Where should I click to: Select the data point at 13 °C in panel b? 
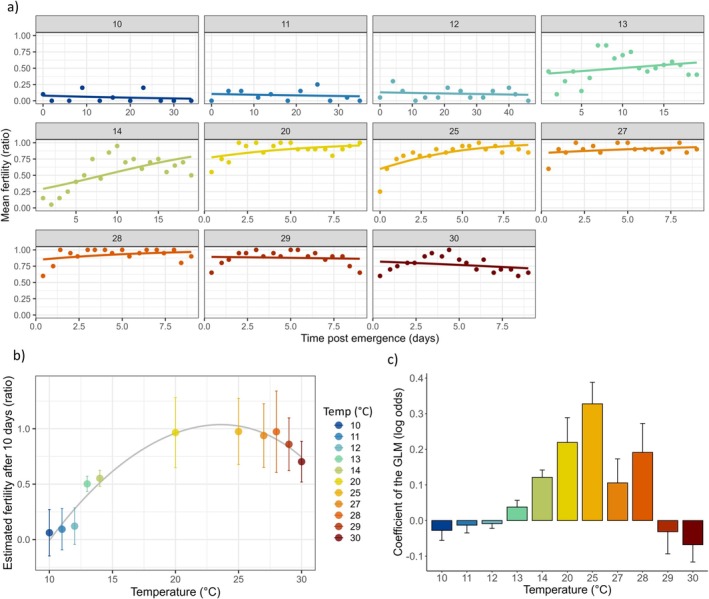pyautogui.click(x=87, y=484)
